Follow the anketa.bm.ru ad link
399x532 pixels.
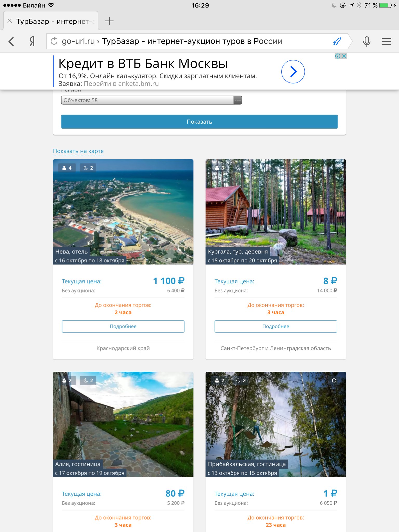tap(121, 84)
